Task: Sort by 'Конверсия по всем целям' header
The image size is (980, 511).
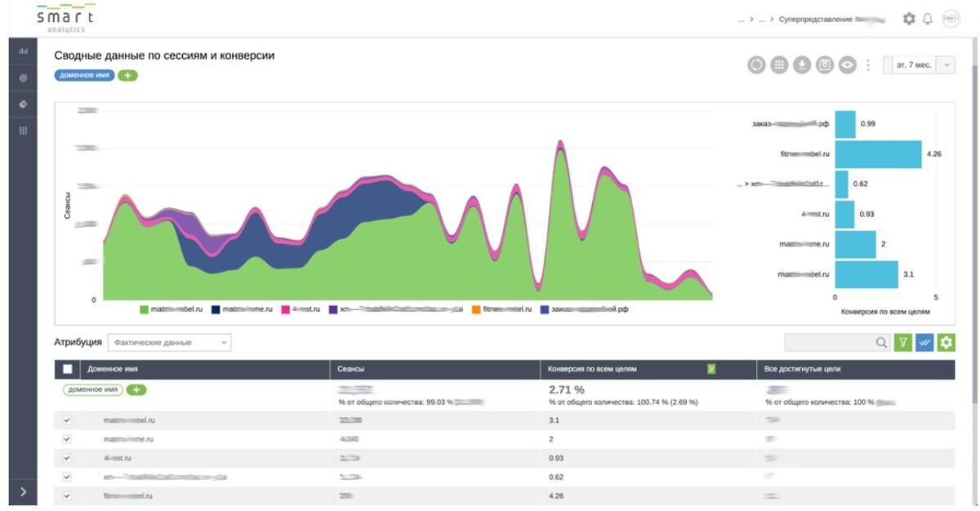Action: pos(593,370)
